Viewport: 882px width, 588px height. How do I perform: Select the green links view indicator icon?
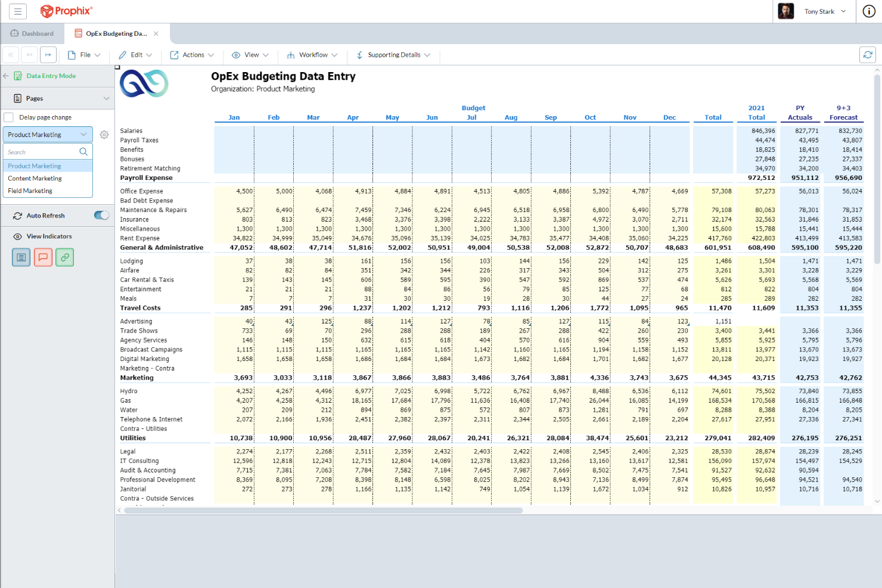coord(64,257)
